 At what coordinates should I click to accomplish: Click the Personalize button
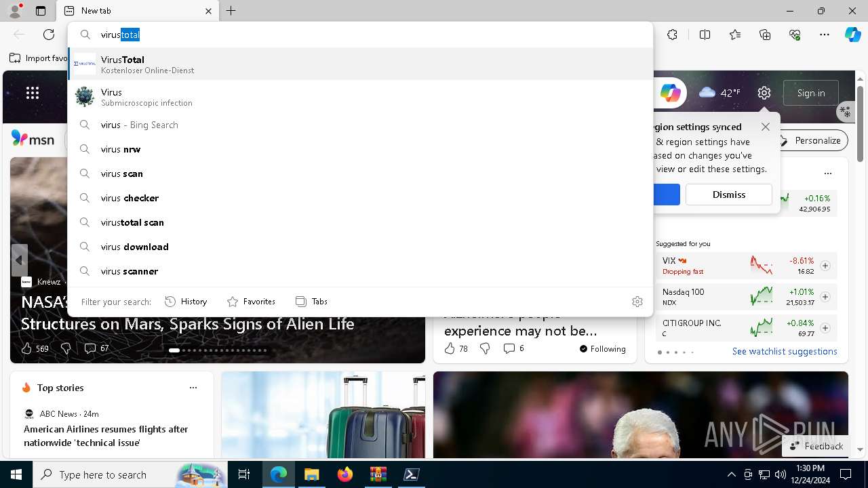click(x=810, y=140)
